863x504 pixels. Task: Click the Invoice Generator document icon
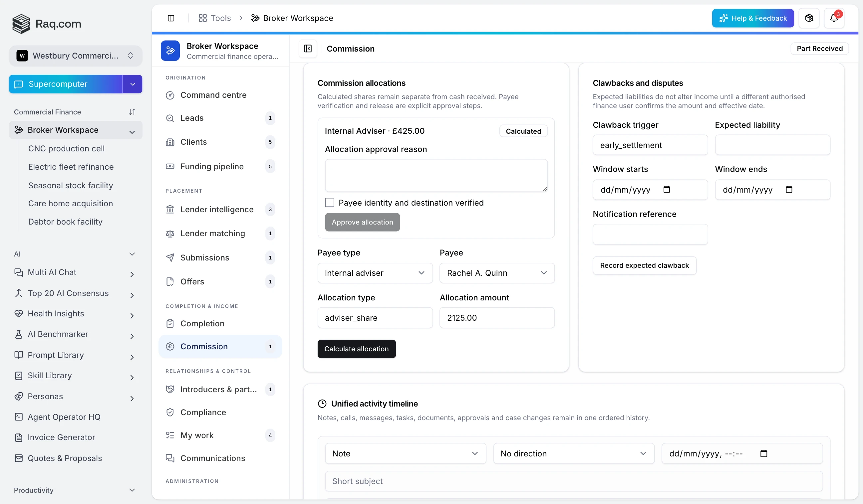[19, 437]
